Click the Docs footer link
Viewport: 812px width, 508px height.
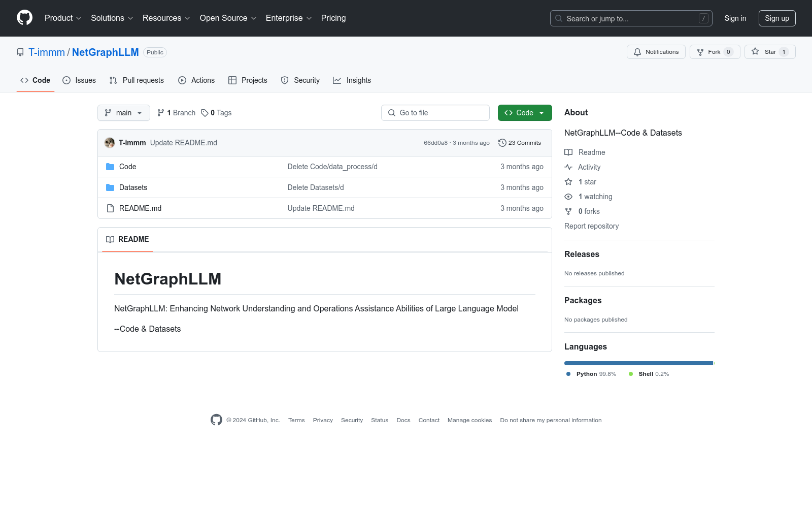[x=403, y=420]
